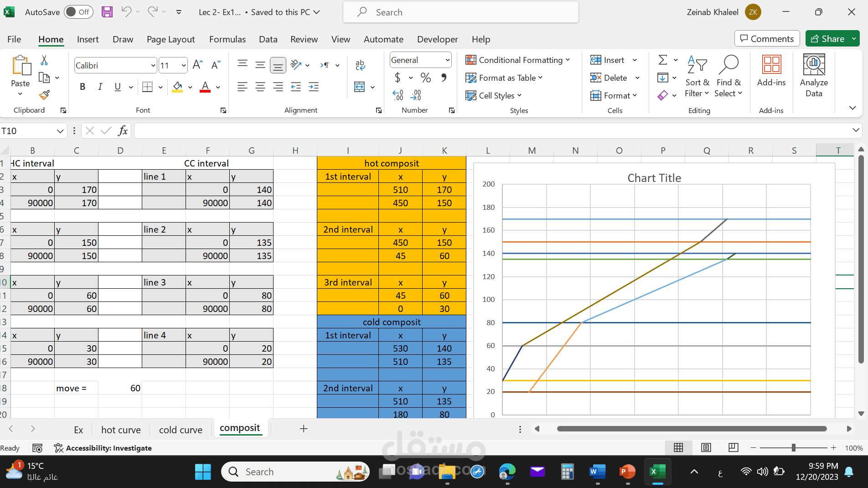Increase font size with the large A icon
The height and width of the screenshot is (488, 868).
coord(197,65)
